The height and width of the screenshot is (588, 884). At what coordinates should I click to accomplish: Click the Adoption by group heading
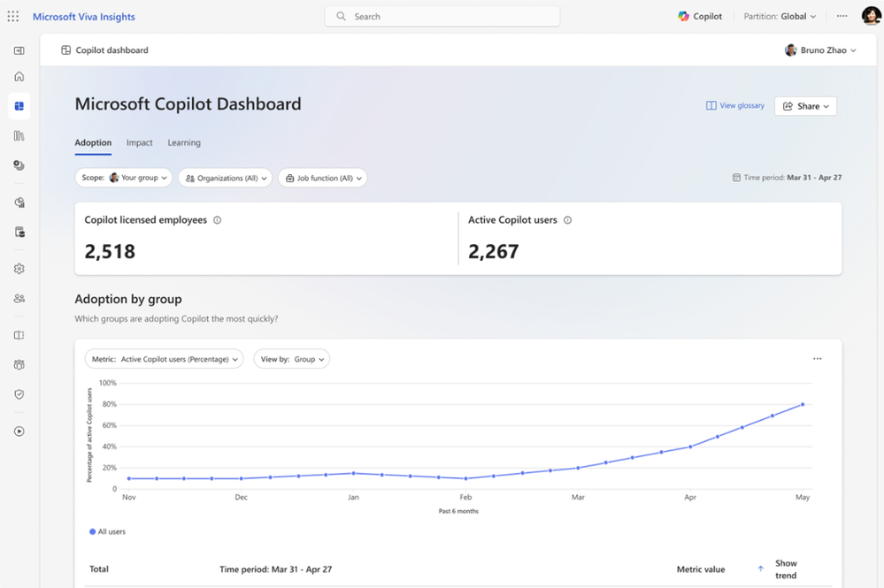point(128,299)
